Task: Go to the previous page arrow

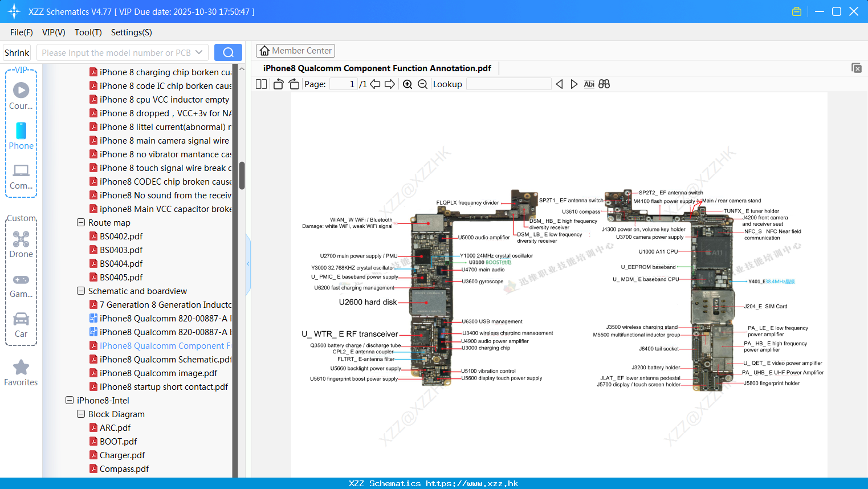Action: 375,84
